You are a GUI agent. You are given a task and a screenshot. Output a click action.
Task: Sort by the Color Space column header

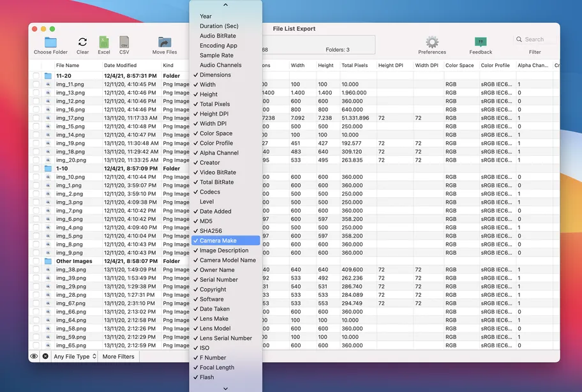(459, 65)
